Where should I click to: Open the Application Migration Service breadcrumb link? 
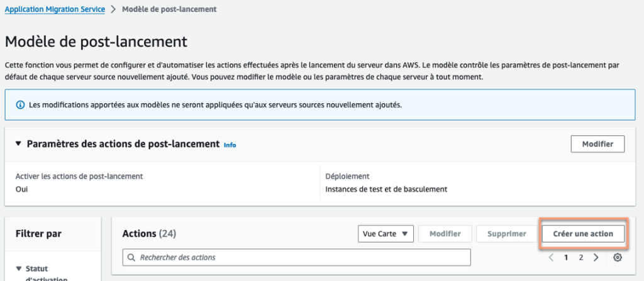[55, 9]
